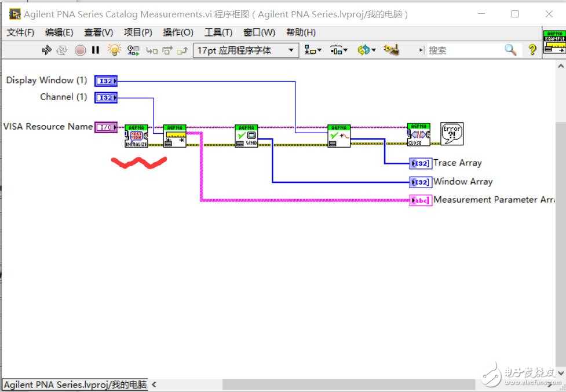The image size is (566, 392).
Task: Click Clean Up Diagram icon
Action: 391,50
